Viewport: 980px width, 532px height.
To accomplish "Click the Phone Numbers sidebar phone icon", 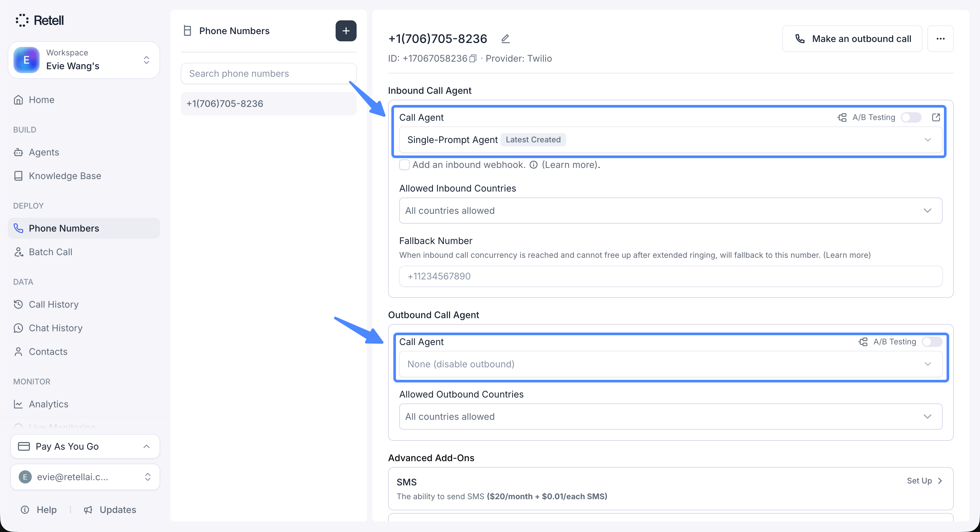I will point(18,228).
